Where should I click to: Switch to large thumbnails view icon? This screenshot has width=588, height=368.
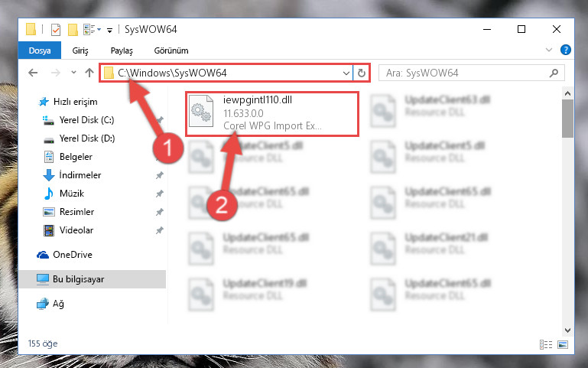[563, 344]
